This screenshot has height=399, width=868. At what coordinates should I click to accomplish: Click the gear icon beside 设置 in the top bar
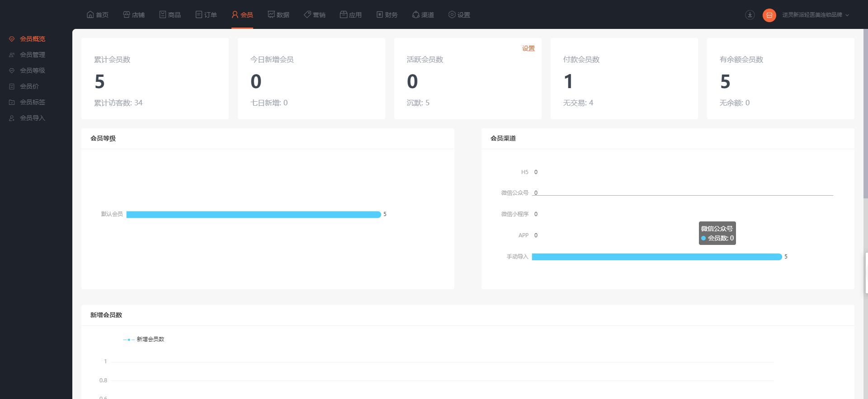(x=452, y=14)
